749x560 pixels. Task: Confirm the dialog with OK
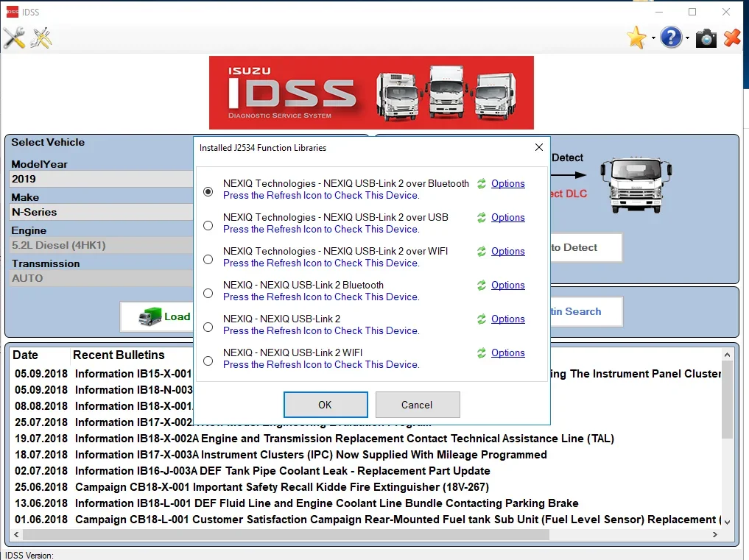tap(326, 405)
